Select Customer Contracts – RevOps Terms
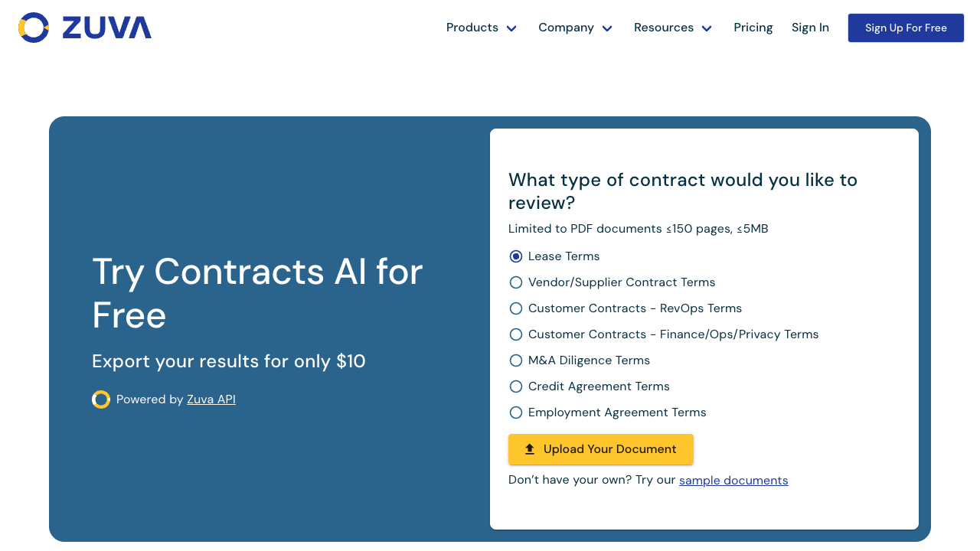The width and height of the screenshot is (980, 551). tap(515, 308)
